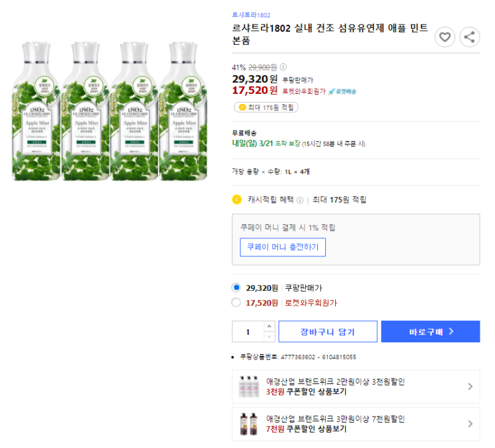
Task: Open the 르샤트라1802 brand link
Action: (251, 15)
